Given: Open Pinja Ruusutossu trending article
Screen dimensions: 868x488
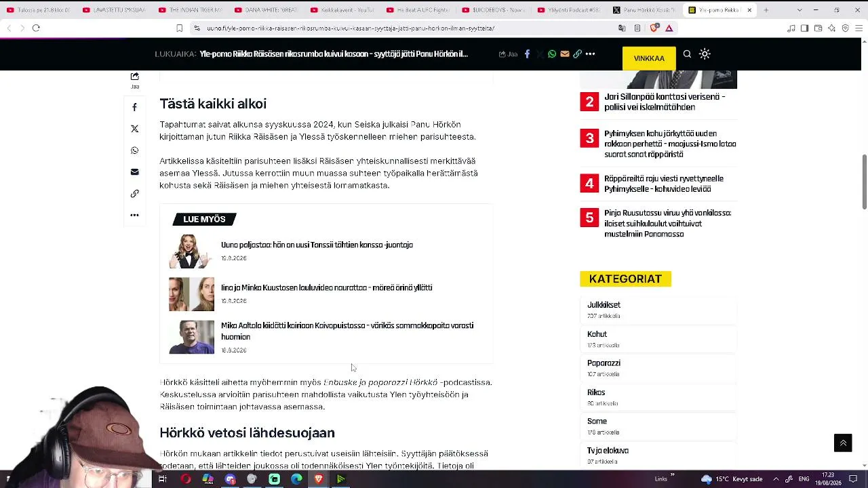Looking at the screenshot, I should pos(668,223).
